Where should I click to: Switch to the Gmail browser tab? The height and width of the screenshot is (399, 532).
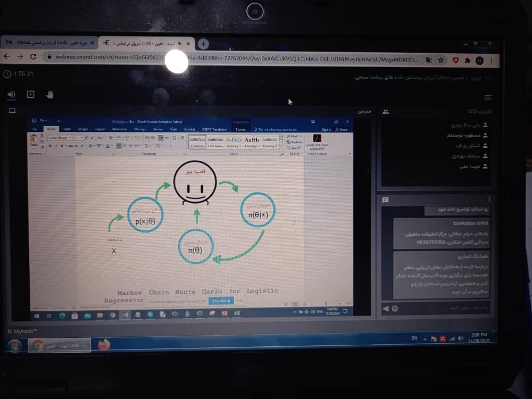pos(48,42)
